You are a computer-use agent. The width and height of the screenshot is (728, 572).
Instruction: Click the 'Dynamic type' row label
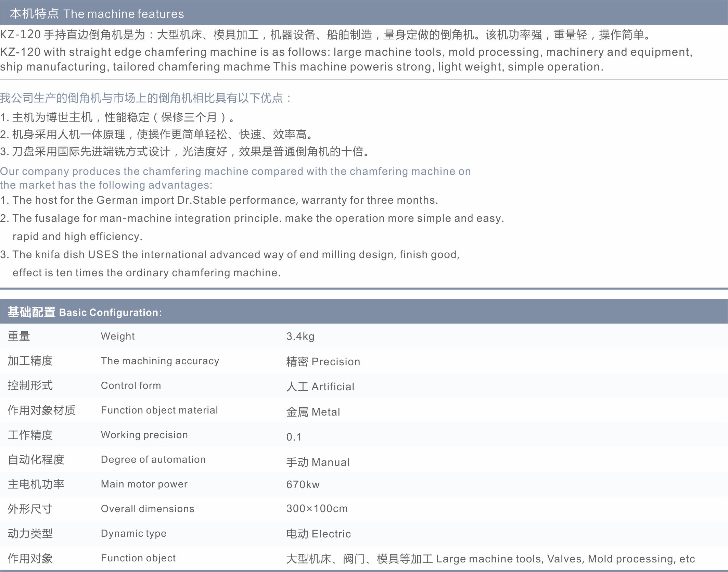coord(133,533)
